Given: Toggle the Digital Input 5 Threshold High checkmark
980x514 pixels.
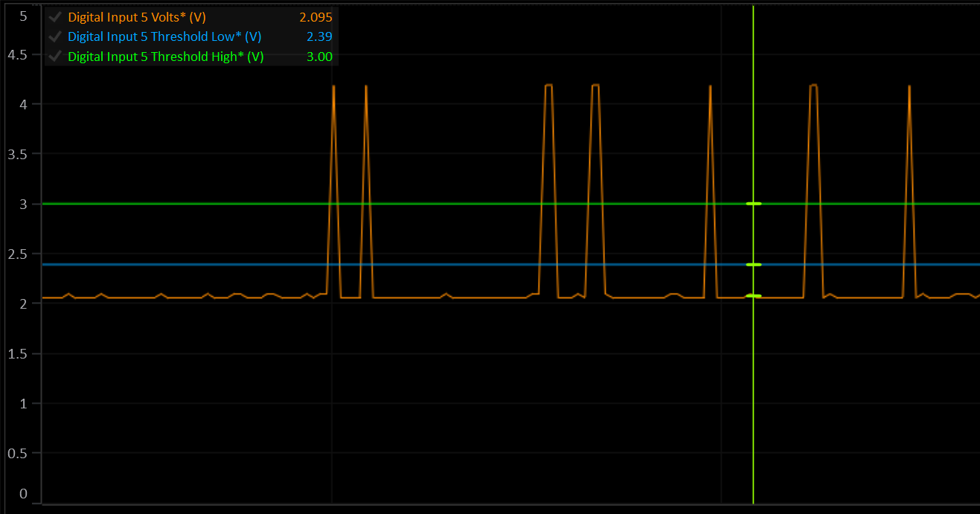Looking at the screenshot, I should [54, 56].
